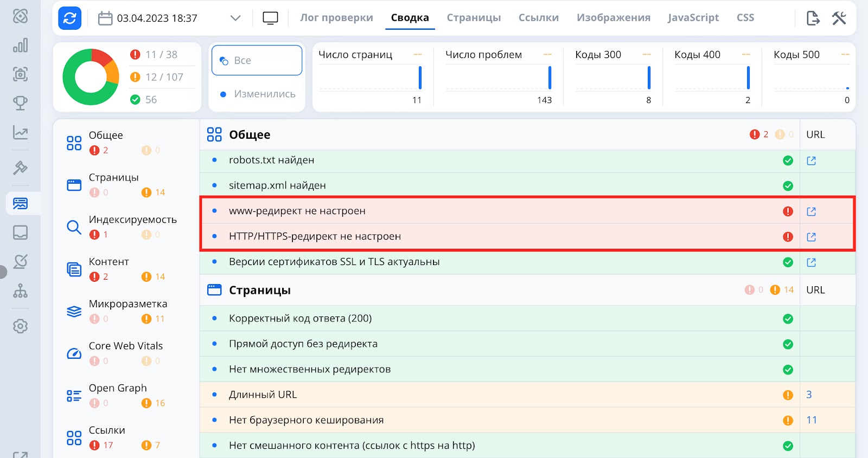This screenshot has width=868, height=458.
Task: Click red error icon on www-редирект row
Action: [x=788, y=211]
